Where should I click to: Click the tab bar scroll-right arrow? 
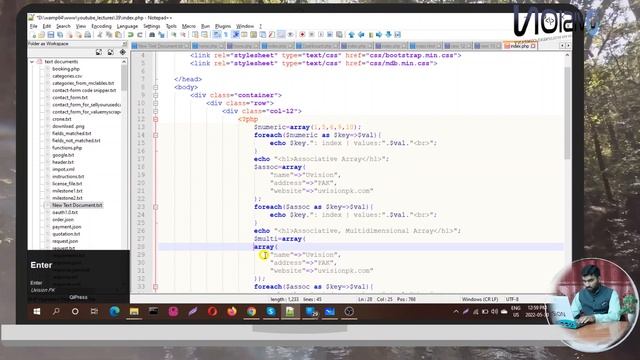click(x=568, y=46)
